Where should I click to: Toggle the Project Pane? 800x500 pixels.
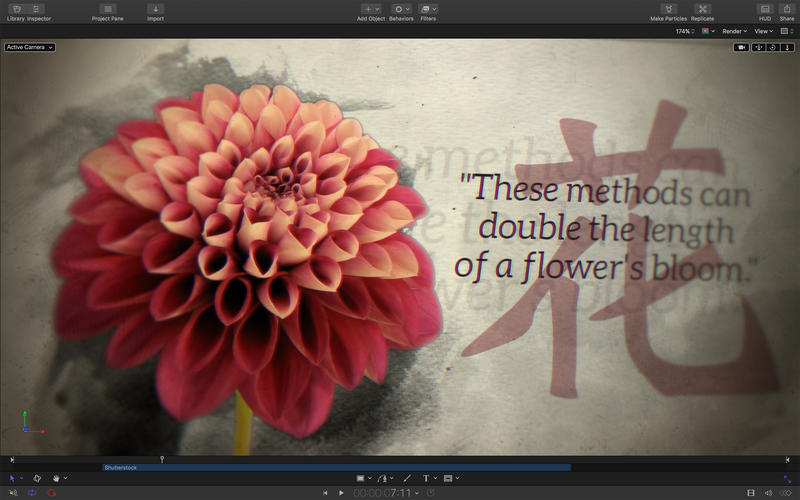pos(108,9)
